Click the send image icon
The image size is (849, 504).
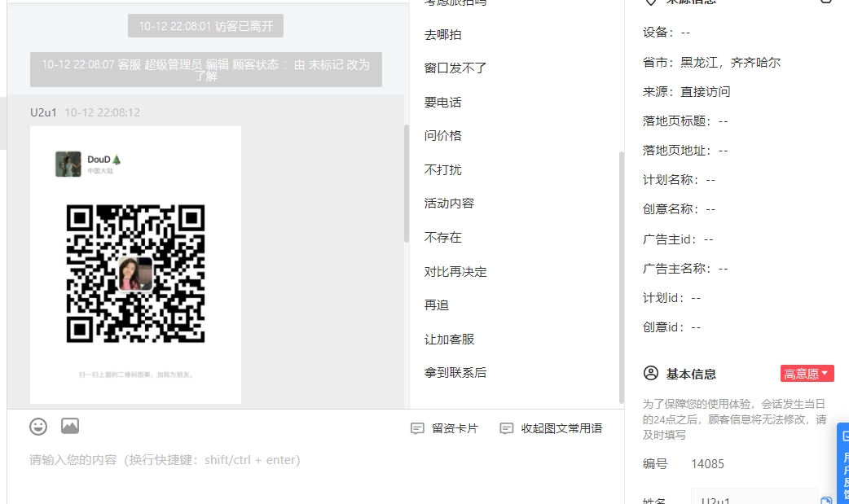coord(70,426)
